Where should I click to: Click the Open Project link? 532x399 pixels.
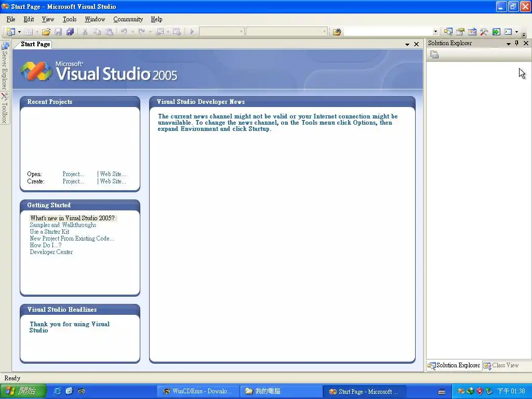[73, 174]
